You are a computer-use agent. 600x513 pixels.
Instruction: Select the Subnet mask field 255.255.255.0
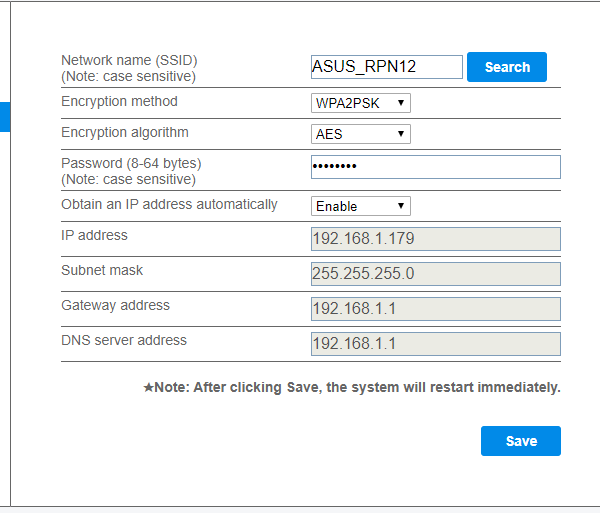coord(435,274)
